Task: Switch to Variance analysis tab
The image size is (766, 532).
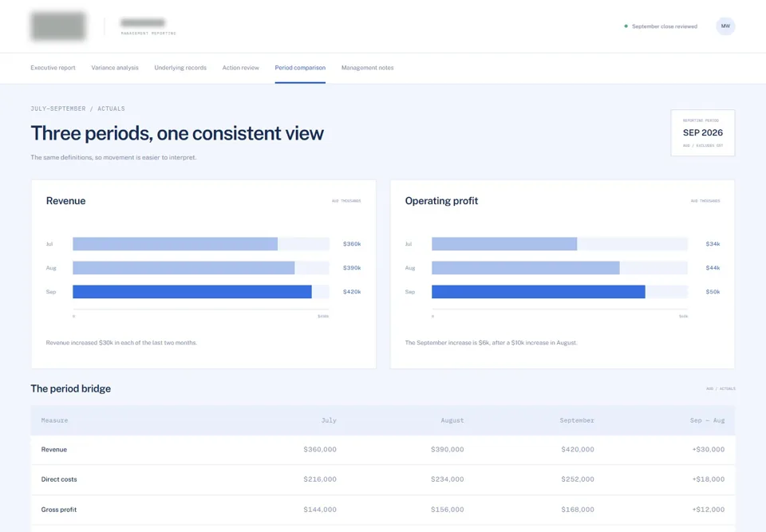Action: point(115,68)
